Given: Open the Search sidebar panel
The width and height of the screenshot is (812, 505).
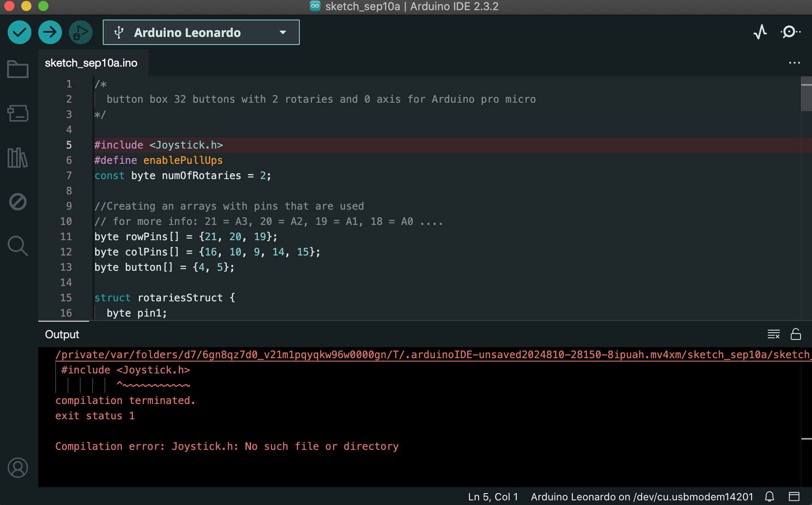Looking at the screenshot, I should [18, 246].
